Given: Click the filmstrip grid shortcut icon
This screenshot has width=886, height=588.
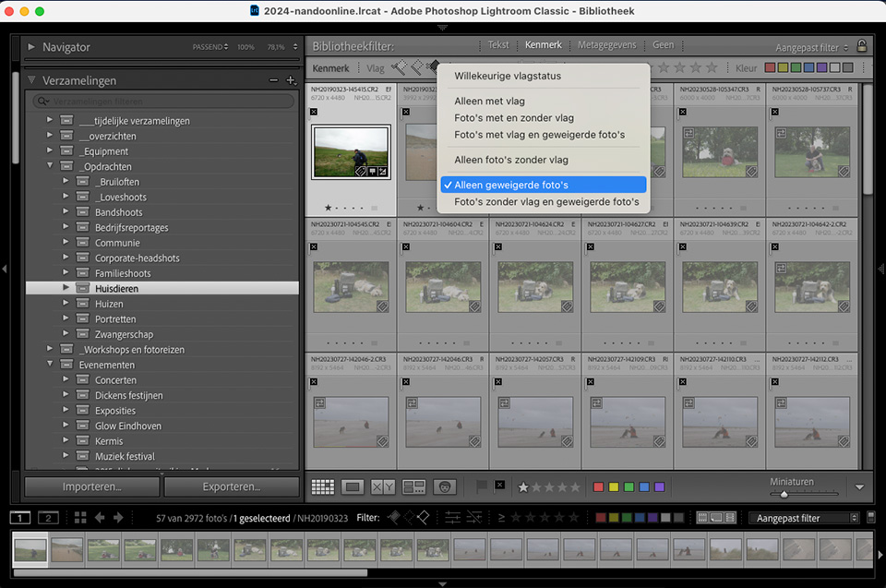Looking at the screenshot, I should 80,517.
